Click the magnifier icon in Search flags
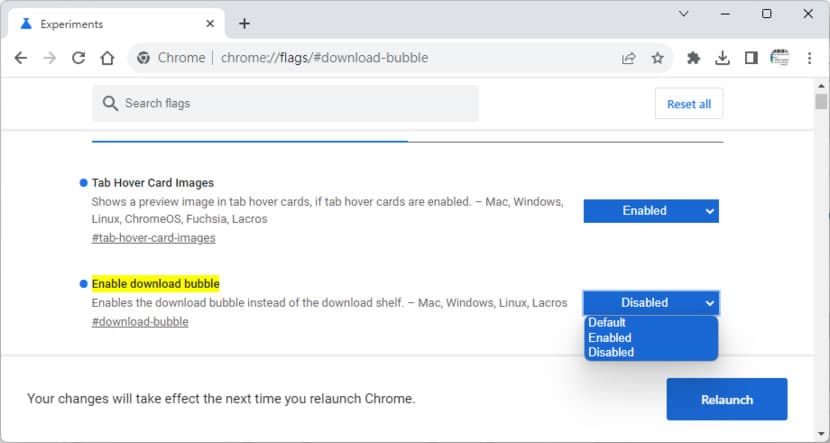This screenshot has width=830, height=443. point(110,103)
